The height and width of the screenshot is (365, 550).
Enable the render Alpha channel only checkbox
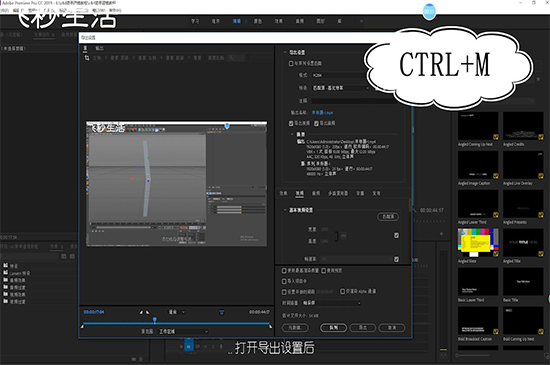pos(342,291)
